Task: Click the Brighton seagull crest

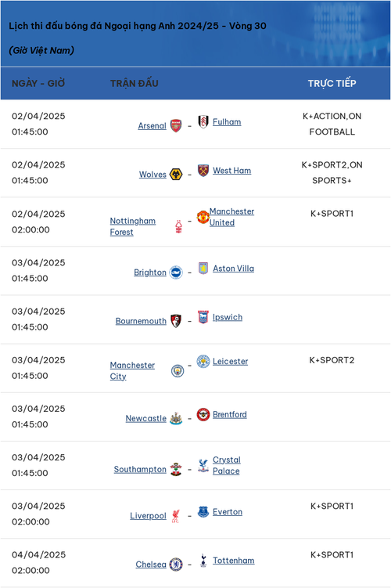Action: click(x=176, y=272)
